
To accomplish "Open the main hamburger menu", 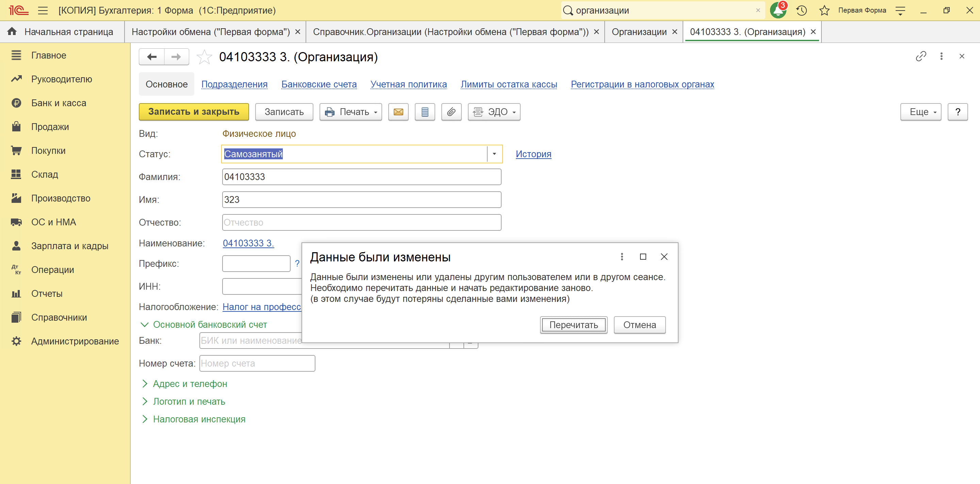I will [43, 10].
